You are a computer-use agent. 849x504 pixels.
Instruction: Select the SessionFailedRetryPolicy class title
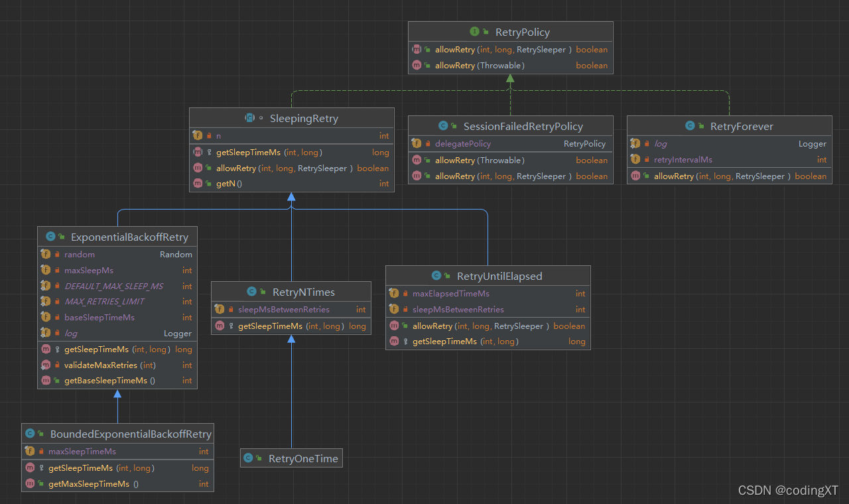[523, 126]
